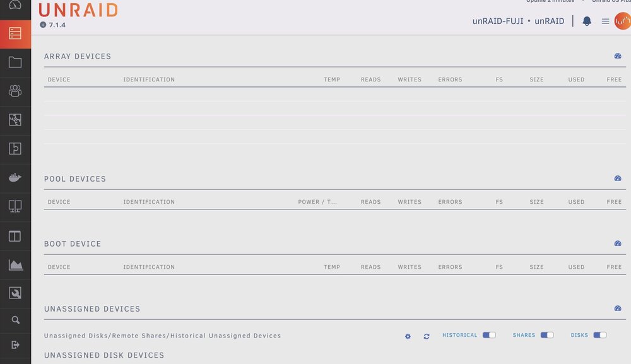Open Unassigned Devices settings gear icon
Image resolution: width=631 pixels, height=364 pixels.
408,336
